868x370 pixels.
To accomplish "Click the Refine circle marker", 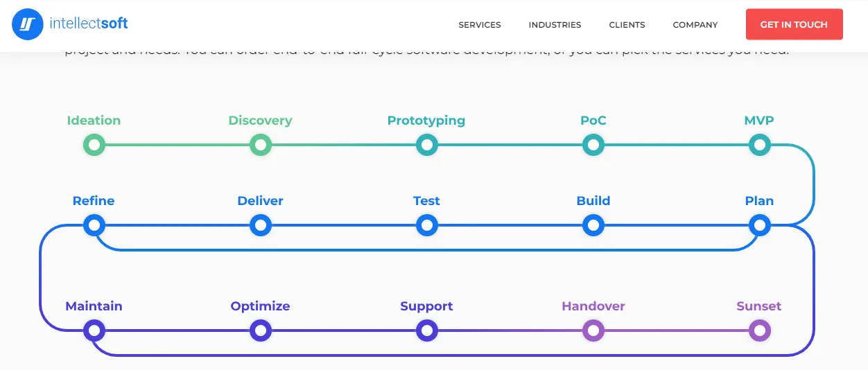I will tap(94, 225).
